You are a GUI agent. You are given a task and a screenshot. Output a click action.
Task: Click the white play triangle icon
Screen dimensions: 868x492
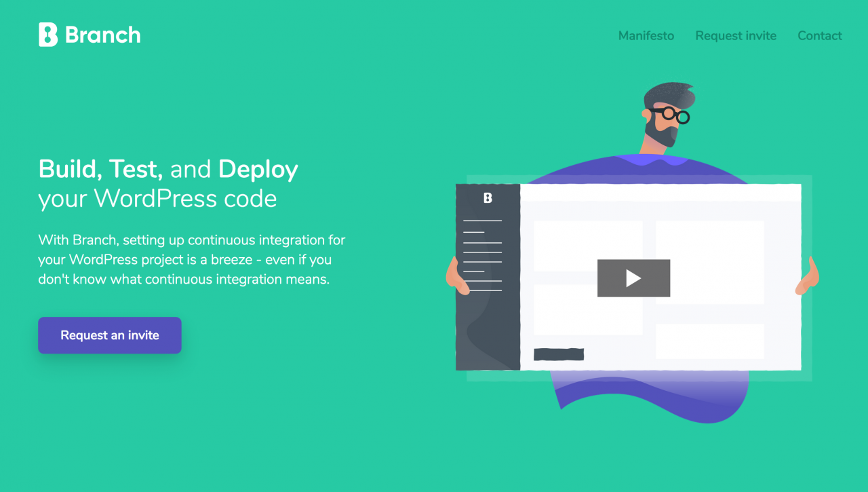tap(633, 278)
